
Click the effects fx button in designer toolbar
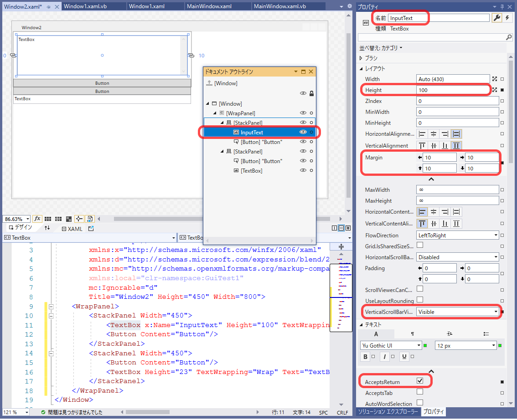pos(37,219)
